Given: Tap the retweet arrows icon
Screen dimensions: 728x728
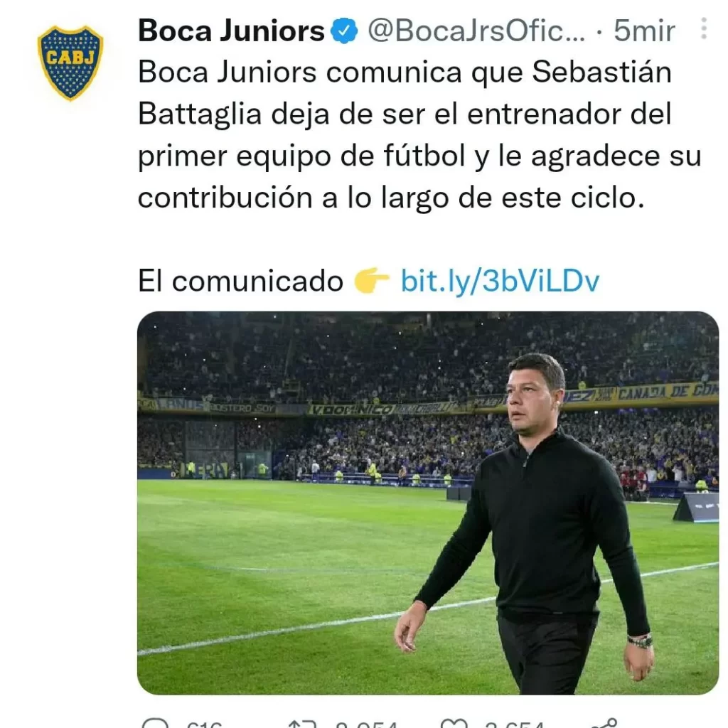Looking at the screenshot, I should (302, 723).
